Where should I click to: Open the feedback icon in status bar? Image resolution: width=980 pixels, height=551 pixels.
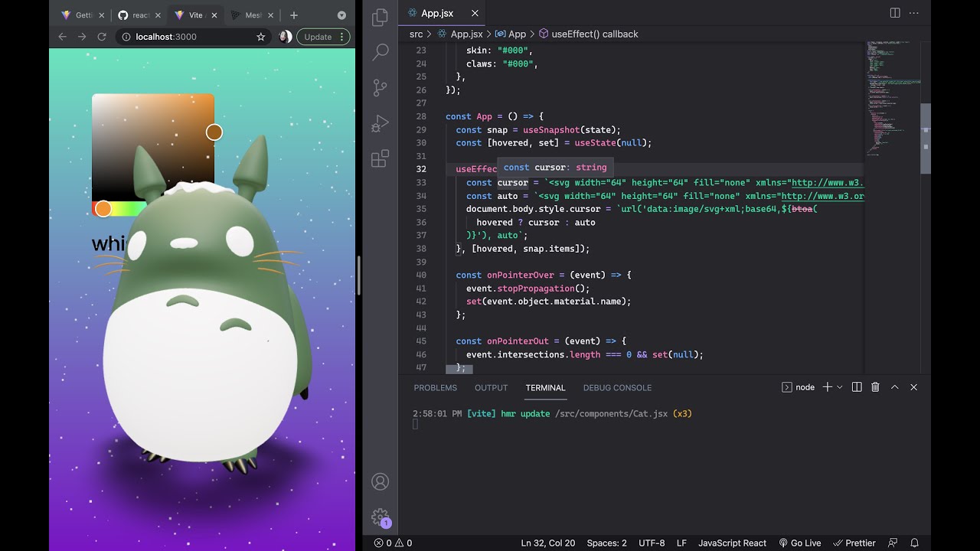coord(893,543)
